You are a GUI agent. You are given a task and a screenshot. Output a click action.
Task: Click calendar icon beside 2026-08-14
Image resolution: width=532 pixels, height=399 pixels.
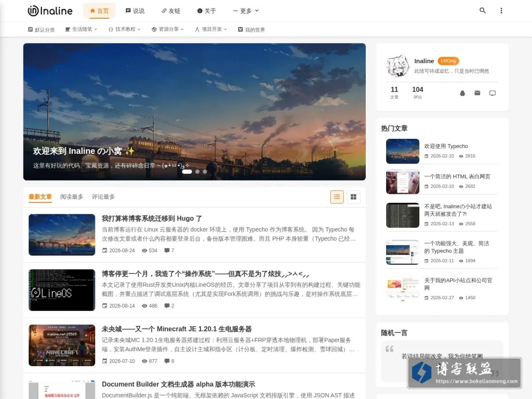105,306
